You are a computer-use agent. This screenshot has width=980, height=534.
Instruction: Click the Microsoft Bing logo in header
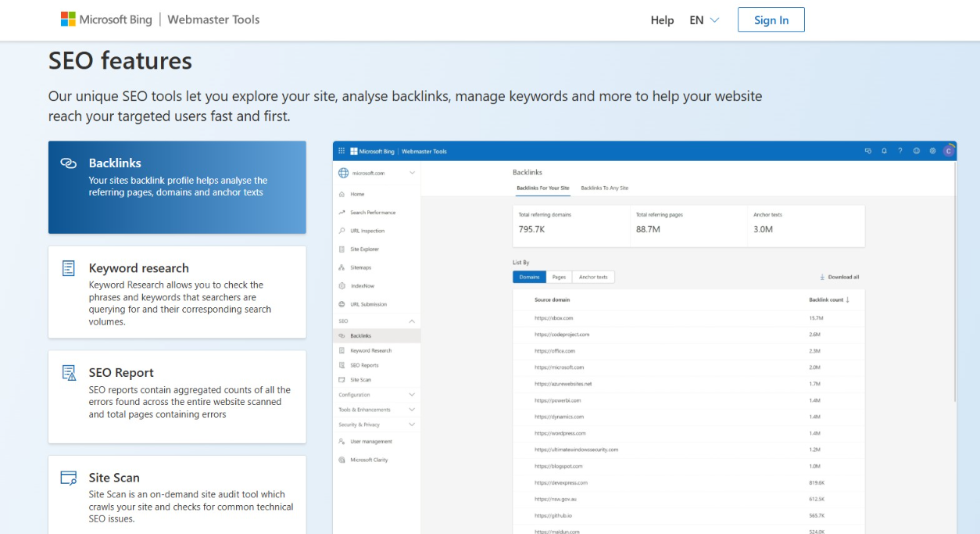point(106,20)
